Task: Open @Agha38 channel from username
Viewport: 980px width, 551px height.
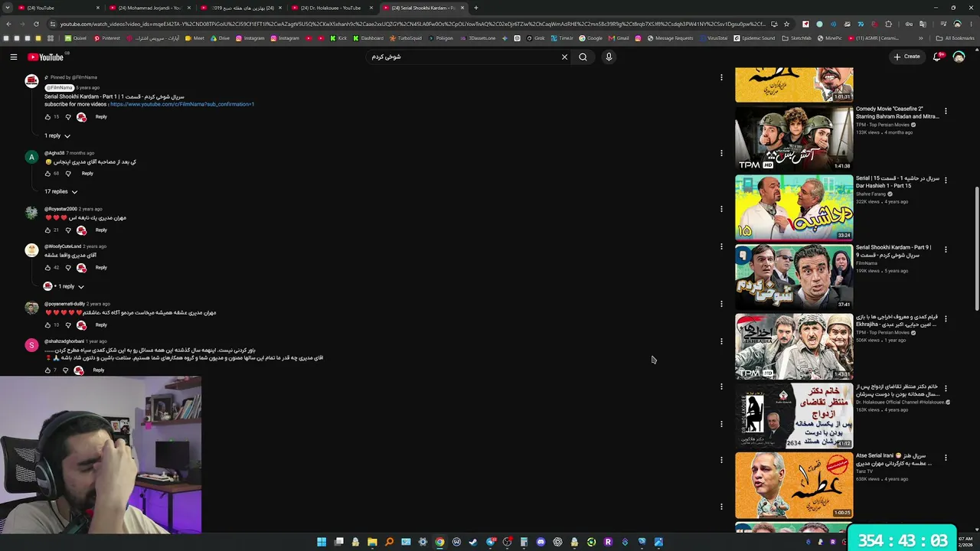Action: point(54,153)
